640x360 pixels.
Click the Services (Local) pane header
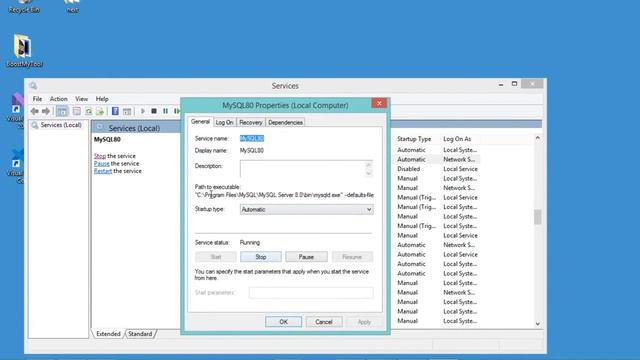[x=134, y=128]
